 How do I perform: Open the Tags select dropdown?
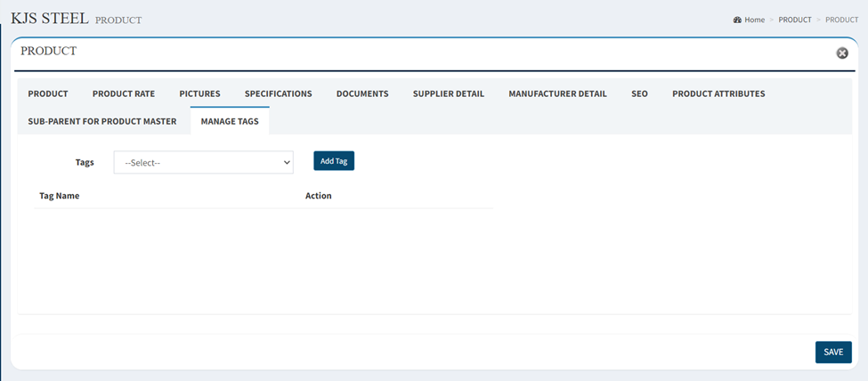tap(203, 163)
